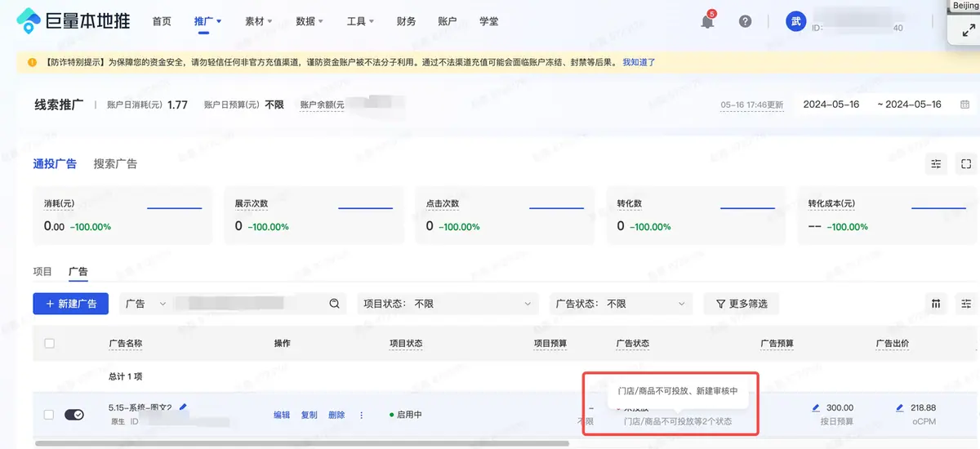This screenshot has width=980, height=449.
Task: Click the 武 account avatar
Action: (795, 21)
